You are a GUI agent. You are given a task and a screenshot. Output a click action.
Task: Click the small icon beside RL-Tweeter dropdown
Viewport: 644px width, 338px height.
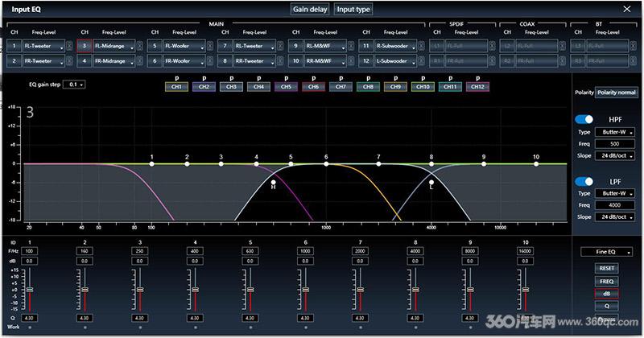pos(280,46)
